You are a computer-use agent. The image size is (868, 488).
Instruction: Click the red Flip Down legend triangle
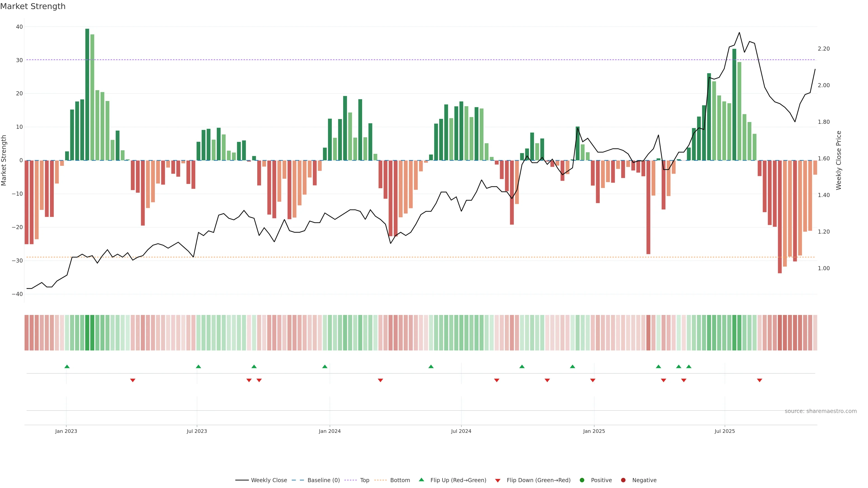coord(498,480)
